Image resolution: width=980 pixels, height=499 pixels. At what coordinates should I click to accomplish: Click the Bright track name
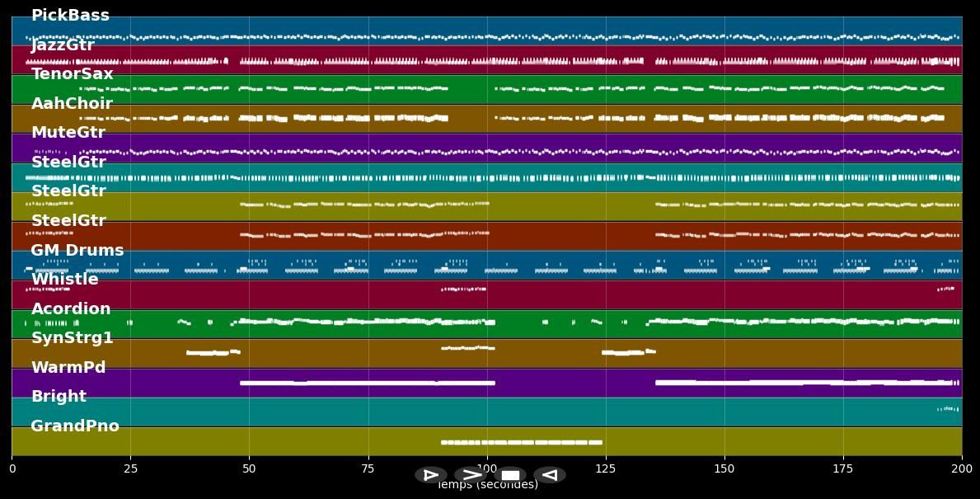click(x=59, y=397)
